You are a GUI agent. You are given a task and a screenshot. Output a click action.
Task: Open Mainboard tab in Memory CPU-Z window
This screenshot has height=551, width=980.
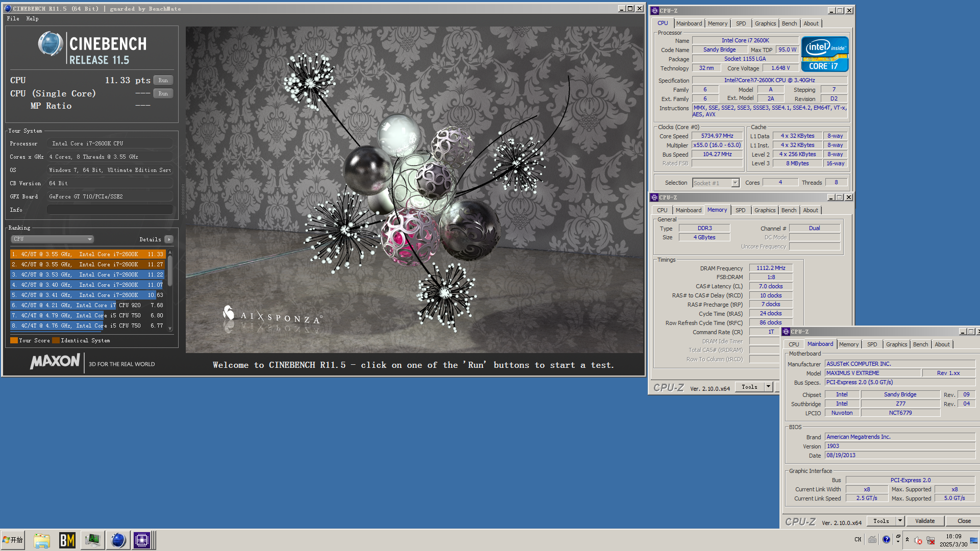click(689, 210)
